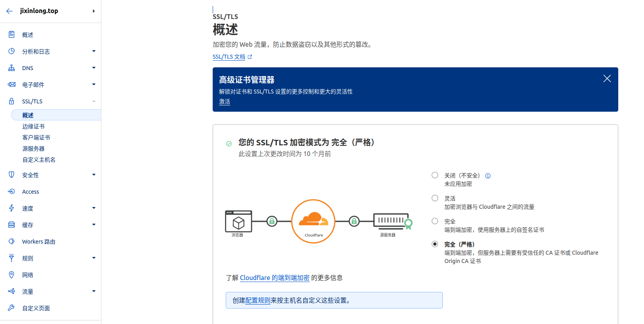The width and height of the screenshot is (644, 324).
Task: Click the back arrow next to jixinlong.top
Action: click(x=10, y=11)
